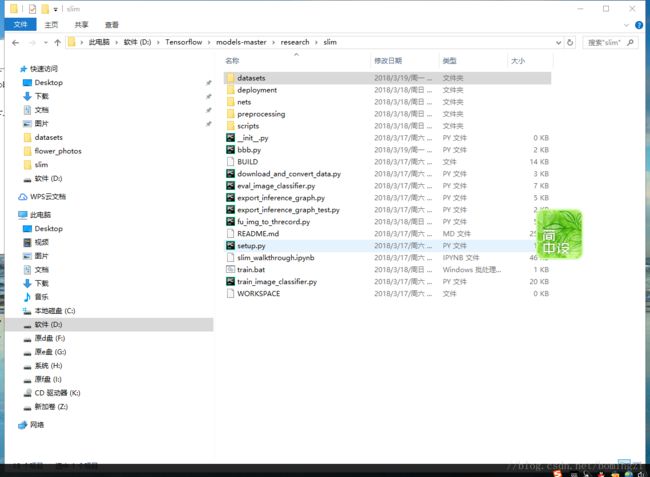Click models-master in the address path
Screen dimensions: 650x477
pos(241,42)
